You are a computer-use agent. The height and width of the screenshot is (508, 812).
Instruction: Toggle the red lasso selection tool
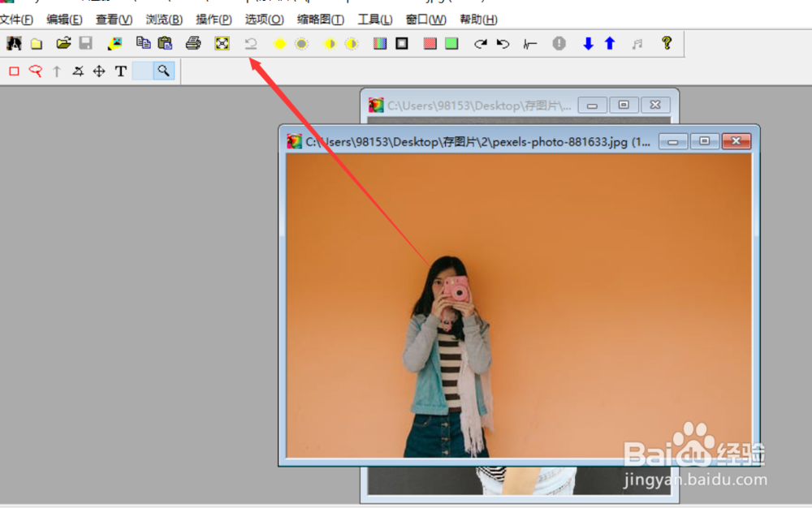(x=35, y=71)
